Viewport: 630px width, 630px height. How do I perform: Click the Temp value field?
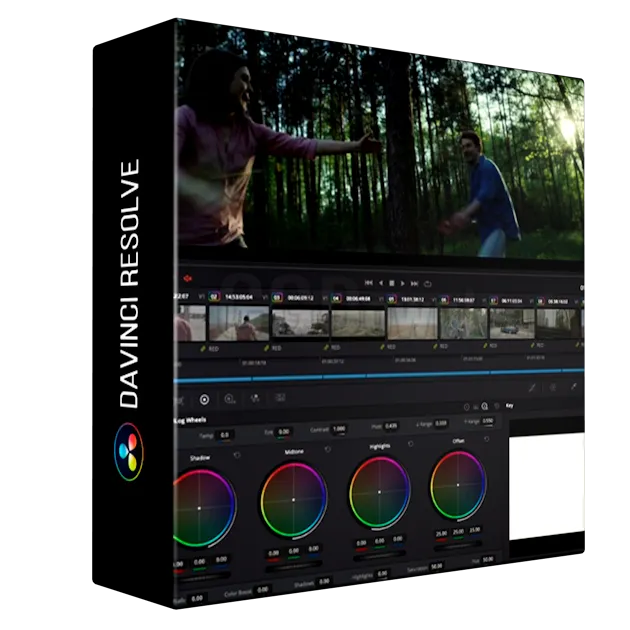point(225,435)
